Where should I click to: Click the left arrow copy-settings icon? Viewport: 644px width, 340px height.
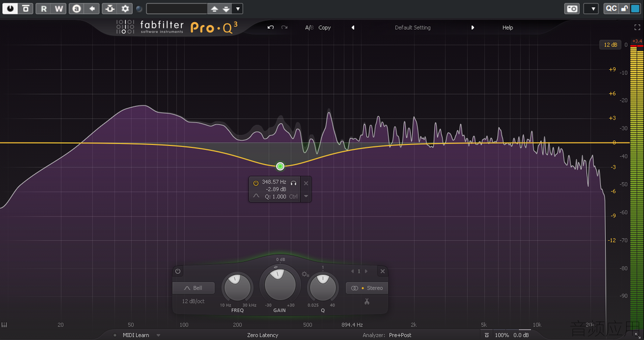point(92,8)
